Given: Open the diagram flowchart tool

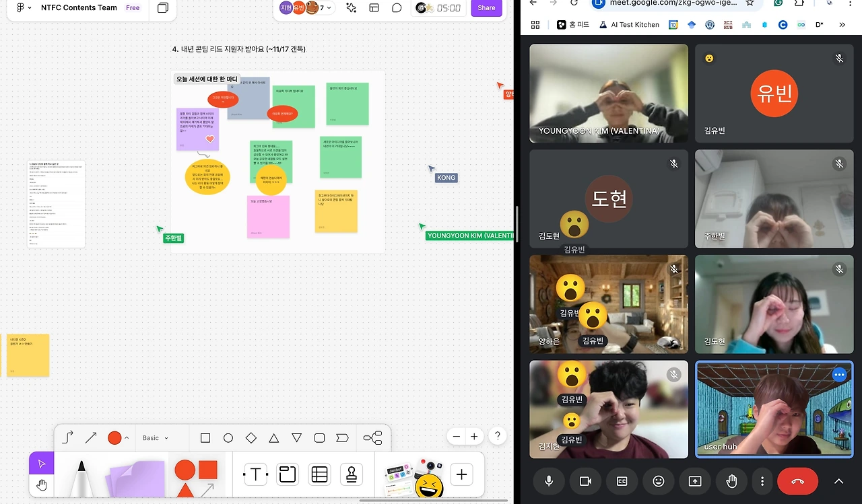Looking at the screenshot, I should tap(372, 438).
